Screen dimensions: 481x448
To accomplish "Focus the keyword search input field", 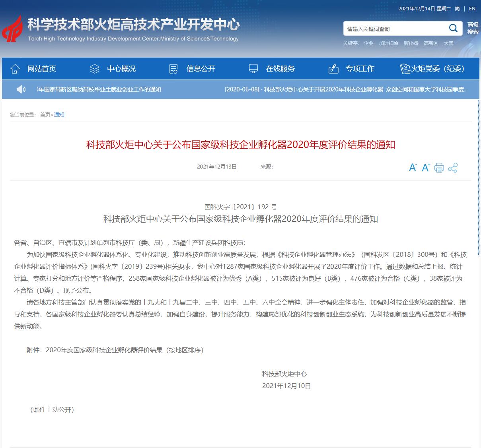I will 394,29.
